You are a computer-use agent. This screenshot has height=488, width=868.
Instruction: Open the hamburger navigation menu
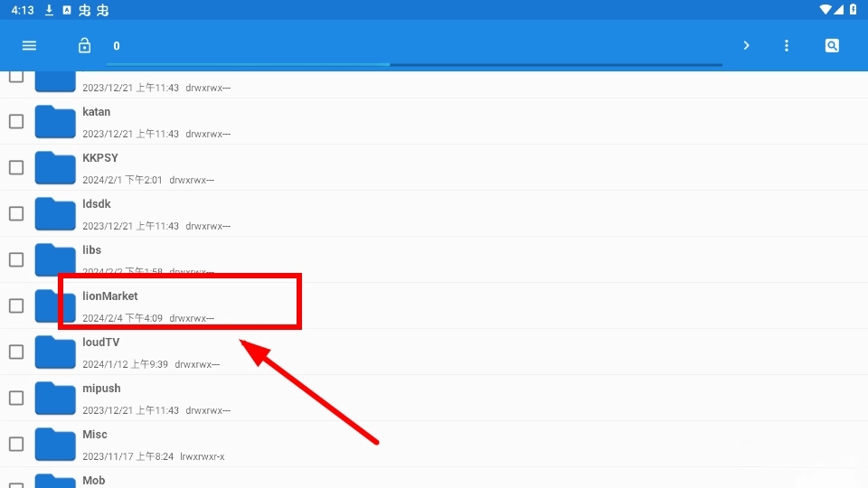(x=29, y=46)
